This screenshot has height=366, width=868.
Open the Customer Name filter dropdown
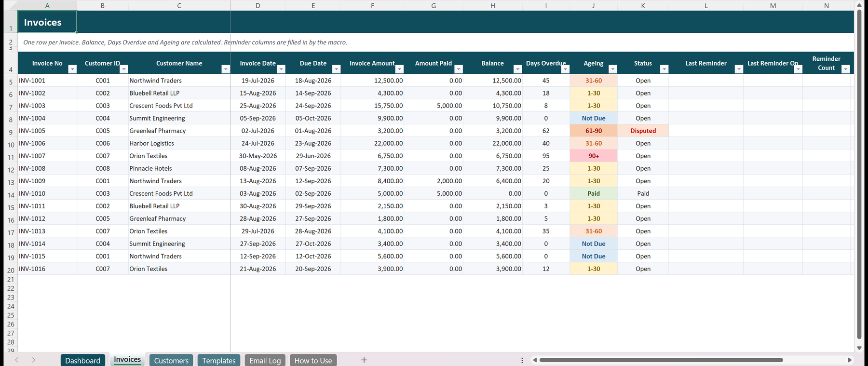point(225,69)
